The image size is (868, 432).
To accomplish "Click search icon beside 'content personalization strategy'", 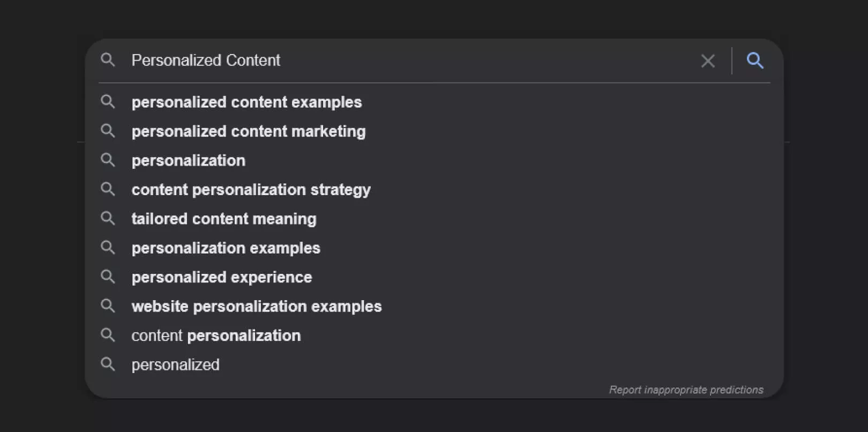I will click(x=108, y=189).
